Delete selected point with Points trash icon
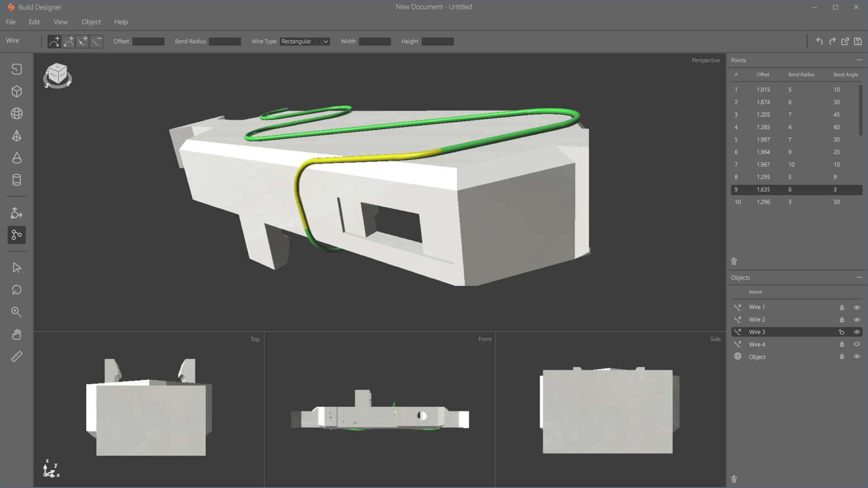868x488 pixels. coord(734,261)
